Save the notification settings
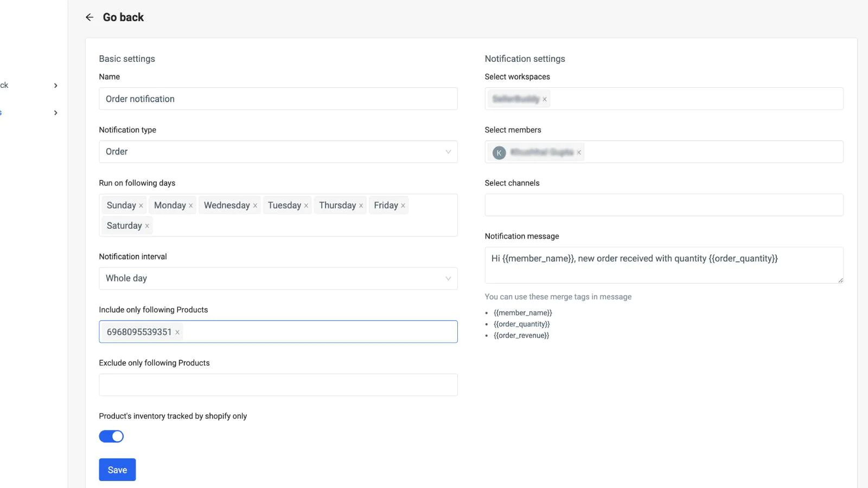 [x=117, y=470]
